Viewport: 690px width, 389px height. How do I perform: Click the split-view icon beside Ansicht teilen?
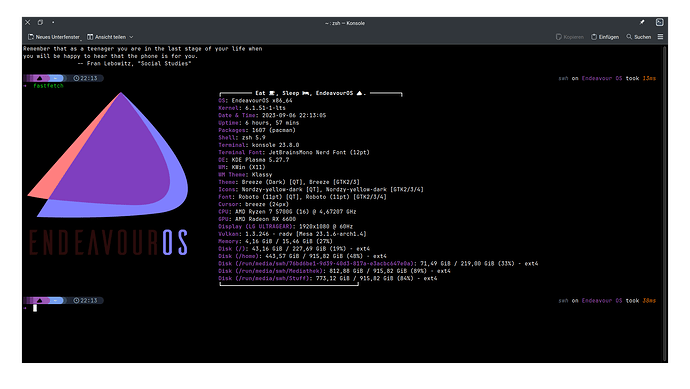pos(90,37)
